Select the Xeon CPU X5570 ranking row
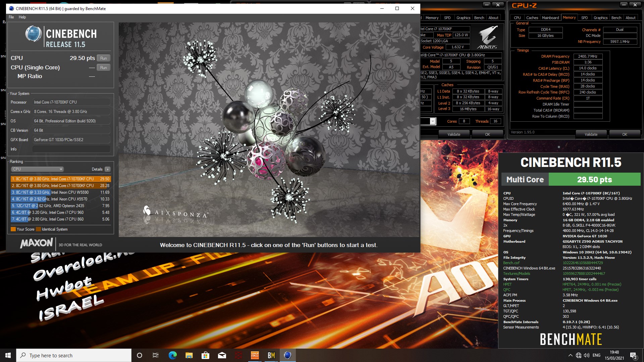 pyautogui.click(x=61, y=199)
